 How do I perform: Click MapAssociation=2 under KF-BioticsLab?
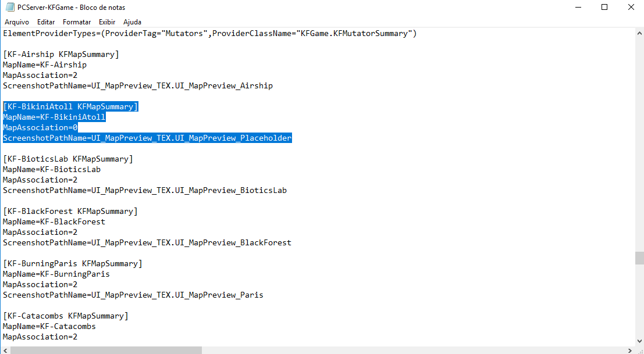click(x=40, y=180)
